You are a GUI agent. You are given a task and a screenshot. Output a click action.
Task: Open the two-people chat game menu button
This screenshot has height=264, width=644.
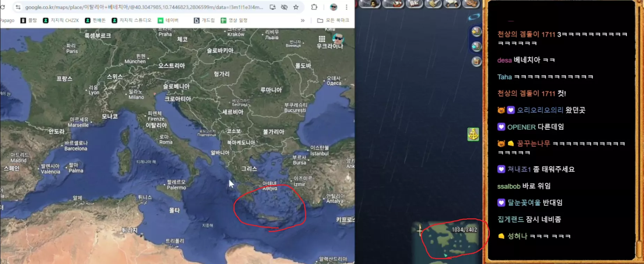pos(452,3)
